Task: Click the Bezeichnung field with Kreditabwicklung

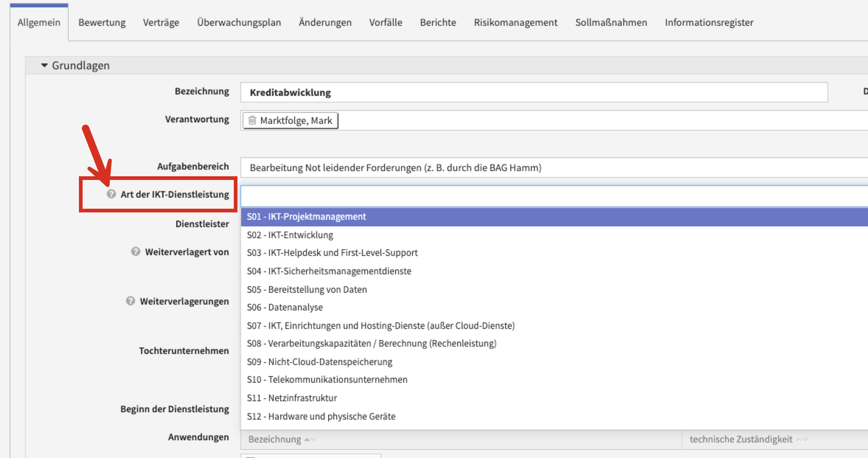Action: pos(534,93)
